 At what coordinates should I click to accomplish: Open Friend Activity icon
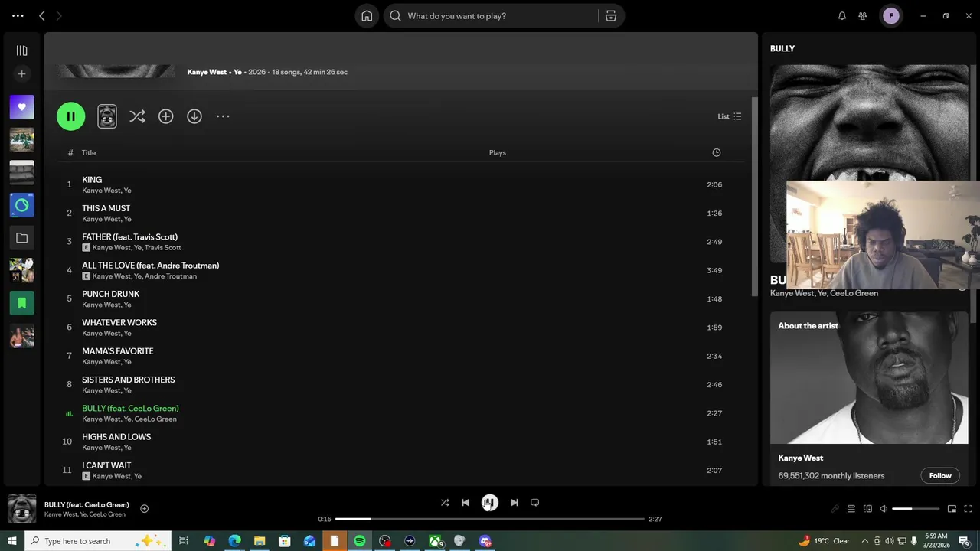coord(863,16)
